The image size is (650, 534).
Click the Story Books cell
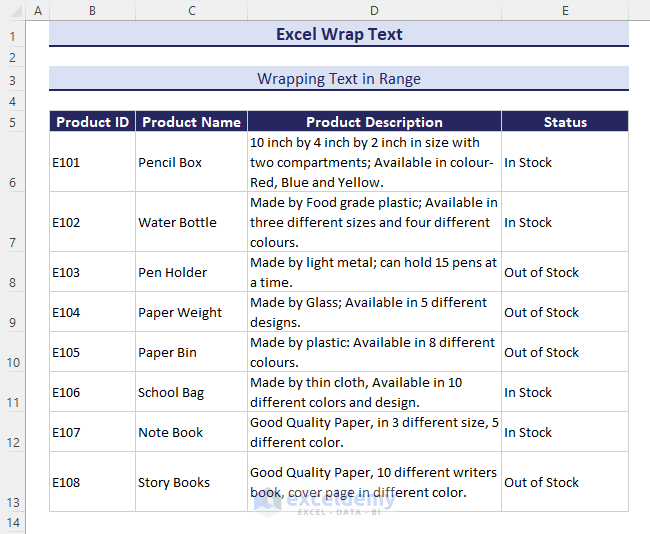tap(191, 482)
